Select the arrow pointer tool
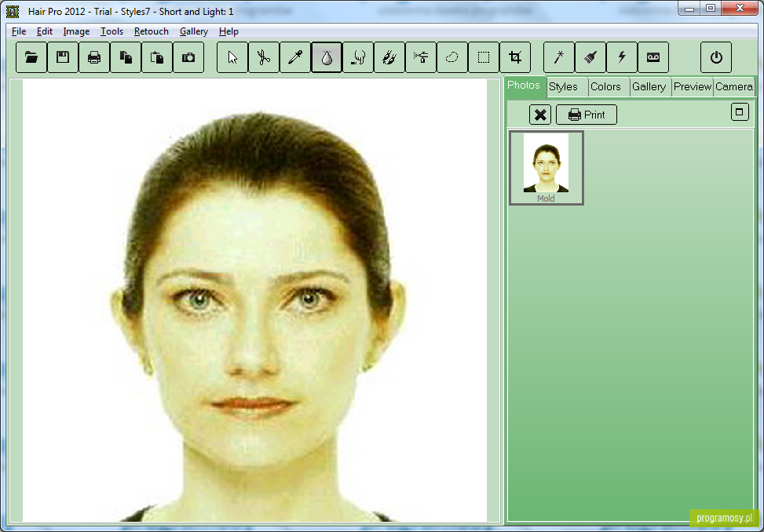764x532 pixels. point(232,57)
